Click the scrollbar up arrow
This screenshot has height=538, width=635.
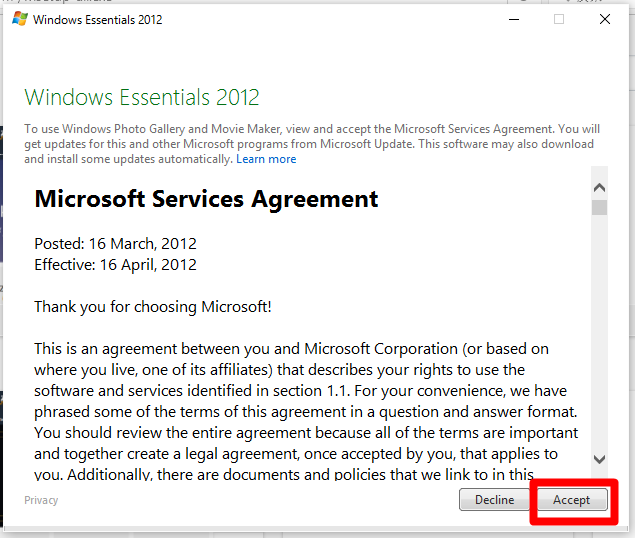(599, 187)
